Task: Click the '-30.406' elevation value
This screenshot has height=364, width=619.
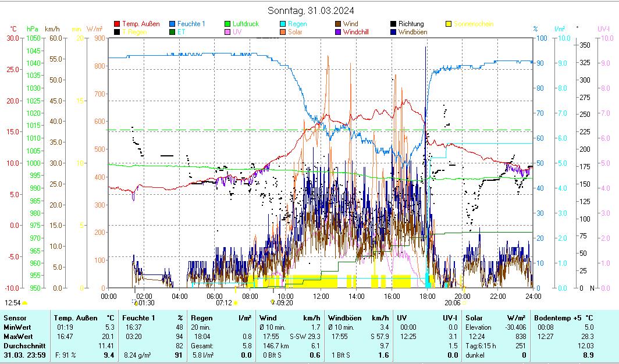Action: pyautogui.click(x=515, y=327)
